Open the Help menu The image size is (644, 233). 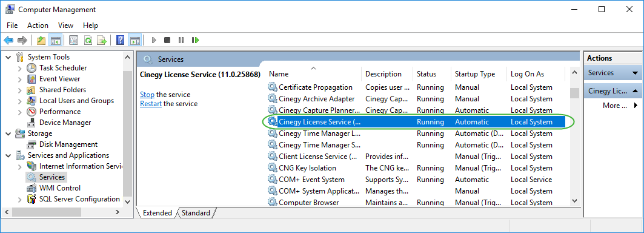coord(90,25)
